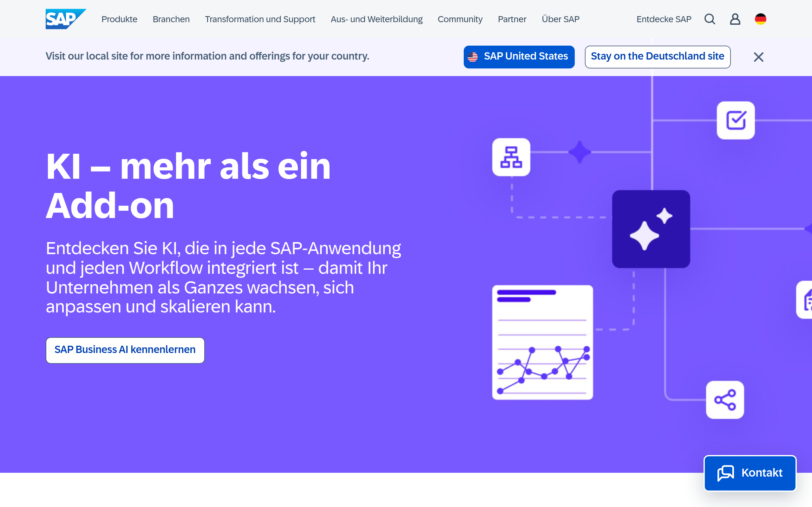Click SAP Business AI kennenlernen
Screen dimensions: 812x507
(x=125, y=350)
